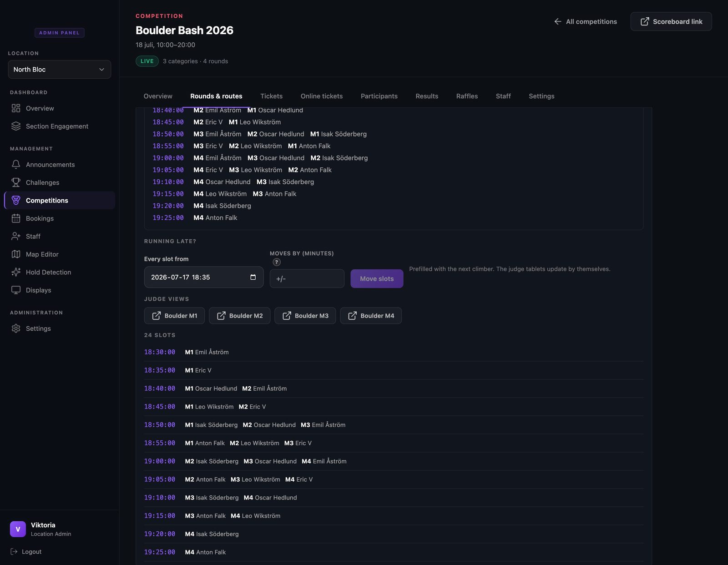Screen dimensions: 728x565
Task: Click the Move slots button
Action: point(377,278)
